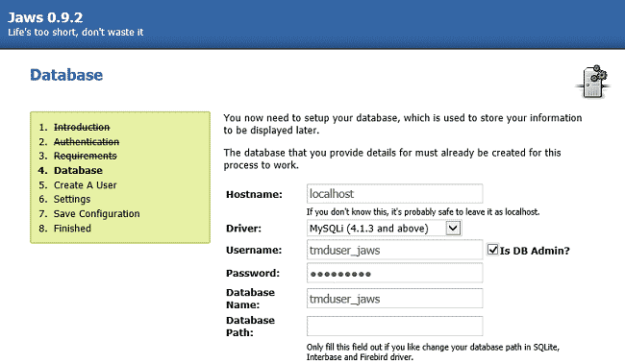Open the Driver dropdown arrow
This screenshot has width=625, height=364.
click(453, 229)
